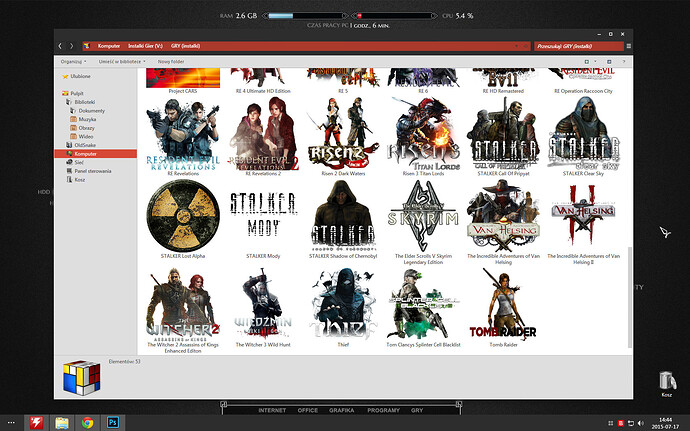Select the Risen 3 Titan Lords icon
The image size is (690, 431).
click(x=423, y=134)
